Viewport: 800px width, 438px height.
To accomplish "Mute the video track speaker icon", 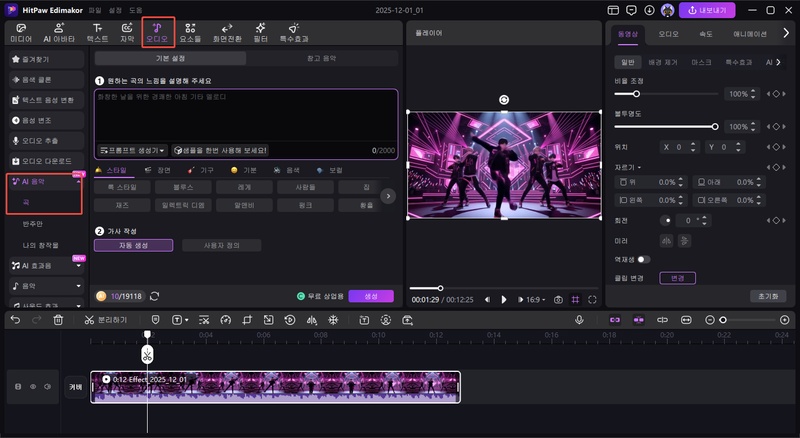I will pyautogui.click(x=47, y=386).
